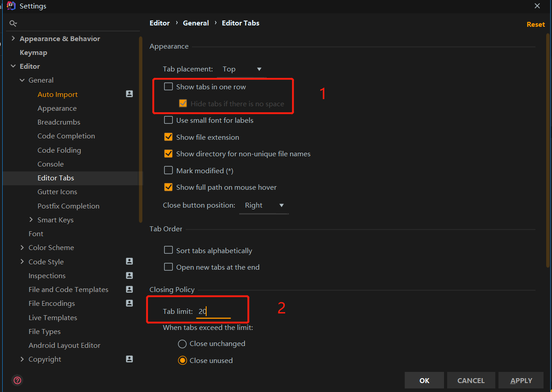This screenshot has height=392, width=552.
Task: Toggle Show directory for non-unique file names
Action: [168, 154]
